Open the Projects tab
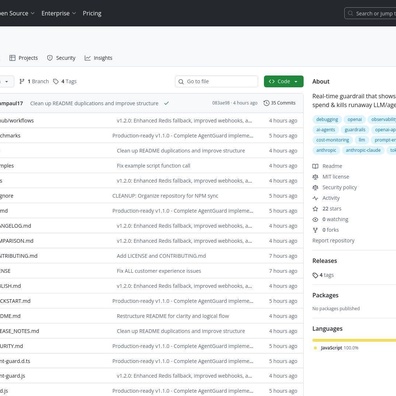The height and width of the screenshot is (396, 396). (x=23, y=58)
